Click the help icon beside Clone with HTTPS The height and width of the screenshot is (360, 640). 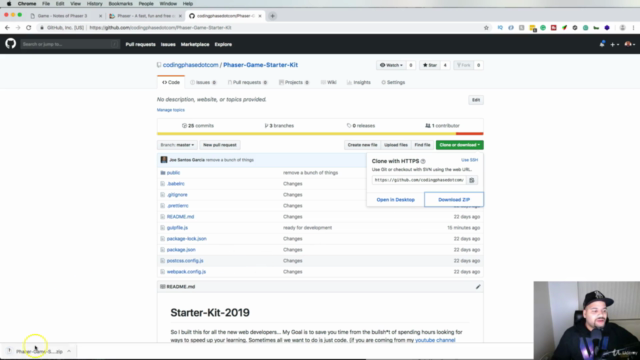pyautogui.click(x=423, y=161)
